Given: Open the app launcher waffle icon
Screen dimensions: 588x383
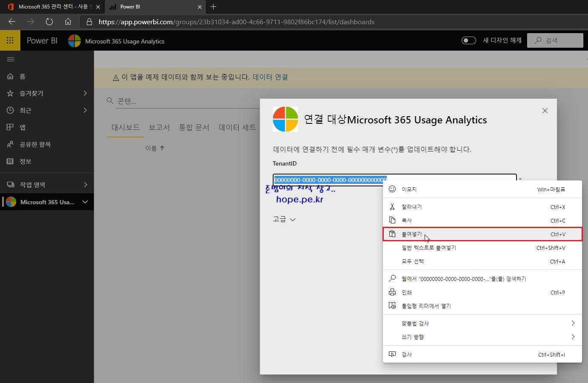Looking at the screenshot, I should [x=10, y=40].
